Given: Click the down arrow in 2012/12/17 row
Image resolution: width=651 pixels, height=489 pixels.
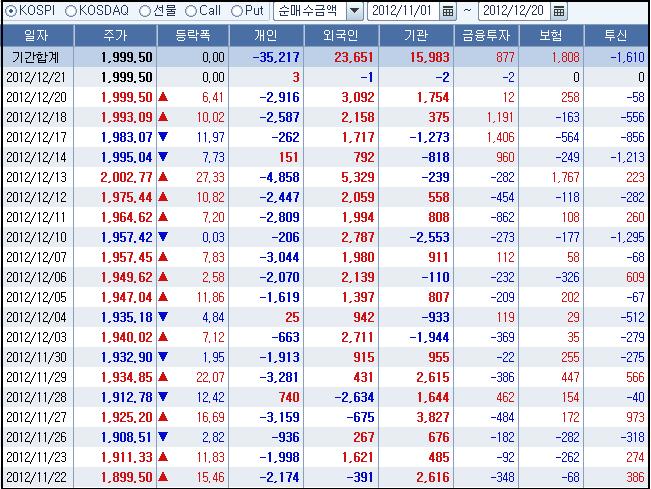Looking at the screenshot, I should click(163, 136).
